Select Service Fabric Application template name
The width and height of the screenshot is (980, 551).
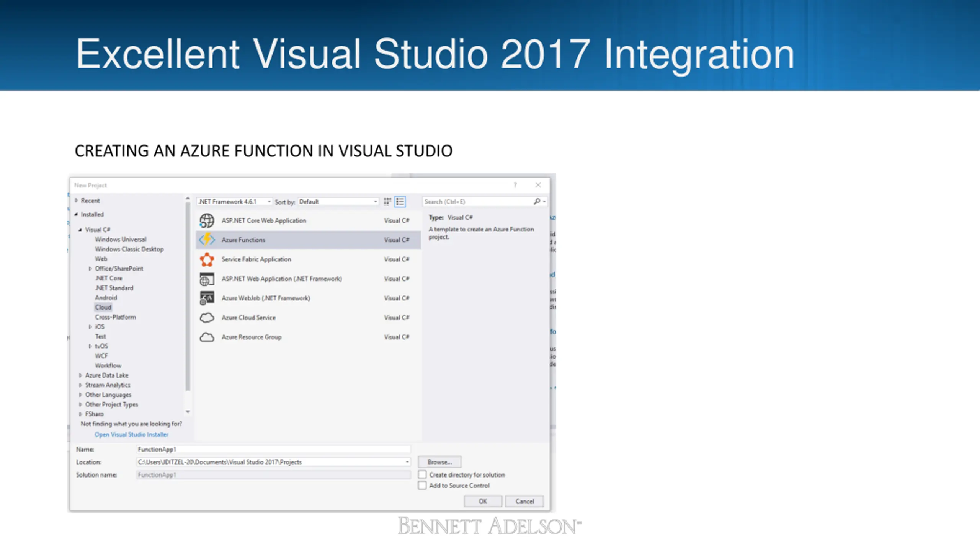coord(256,259)
